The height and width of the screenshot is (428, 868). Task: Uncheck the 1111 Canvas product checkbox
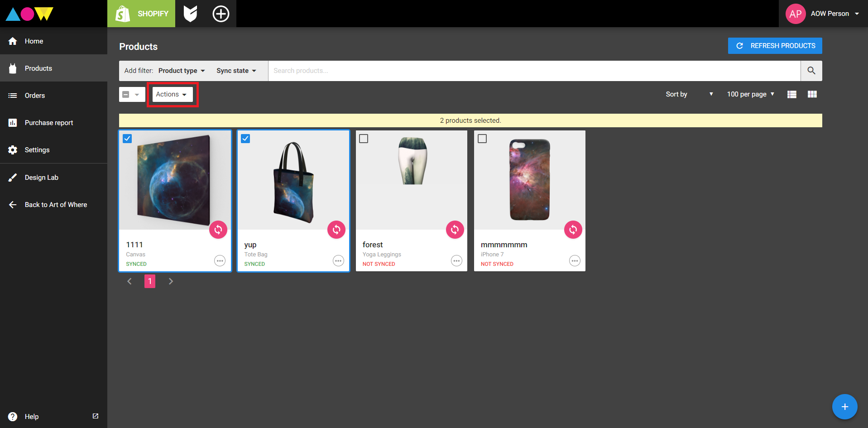[x=127, y=139]
